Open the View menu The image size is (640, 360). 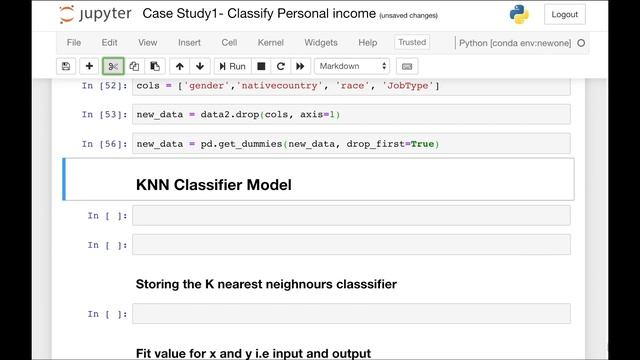(147, 42)
